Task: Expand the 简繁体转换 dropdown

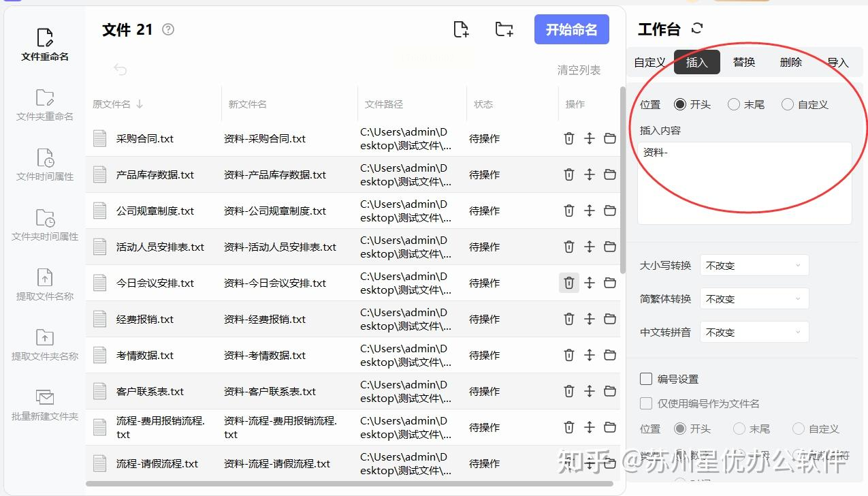Action: click(754, 298)
